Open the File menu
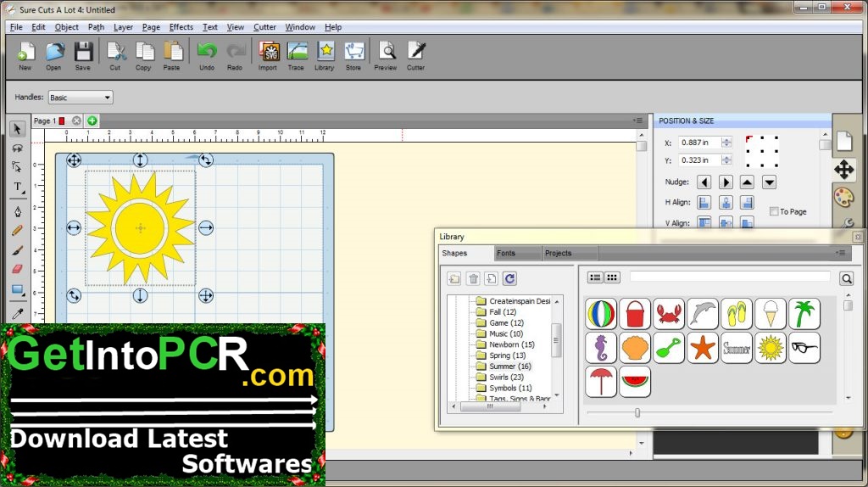The image size is (868, 487). 16,27
